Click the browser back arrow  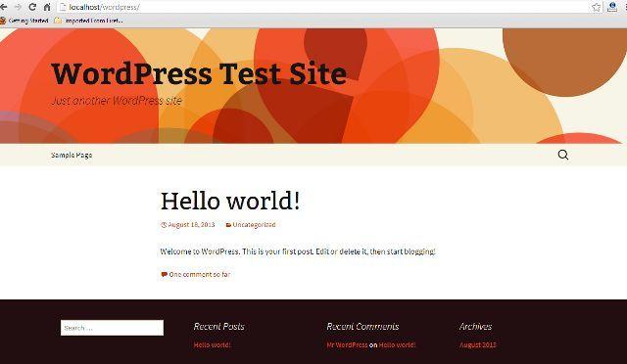click(x=3, y=7)
